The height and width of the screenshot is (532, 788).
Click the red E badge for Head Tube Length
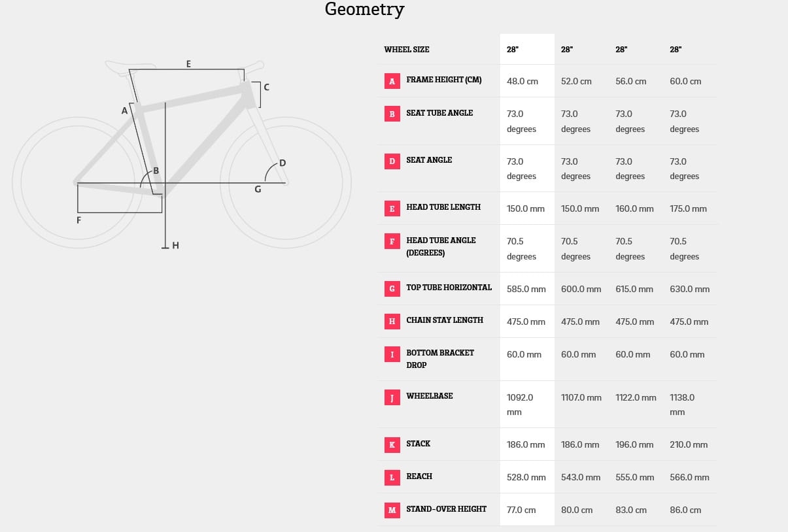(392, 208)
